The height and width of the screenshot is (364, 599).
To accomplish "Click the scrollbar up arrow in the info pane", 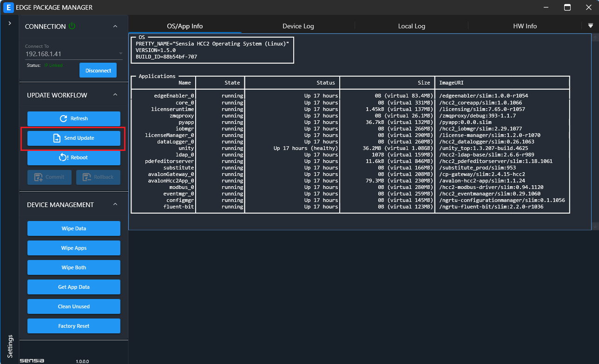I will point(595,37).
